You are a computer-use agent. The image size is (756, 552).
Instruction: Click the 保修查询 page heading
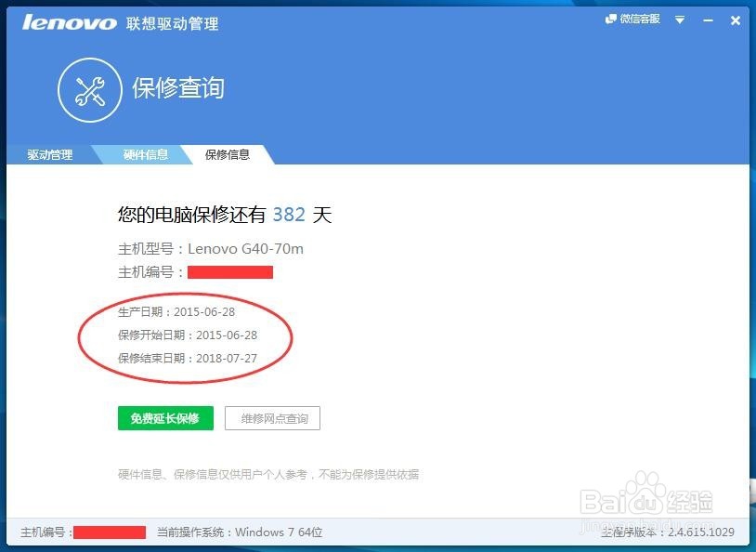[x=178, y=88]
